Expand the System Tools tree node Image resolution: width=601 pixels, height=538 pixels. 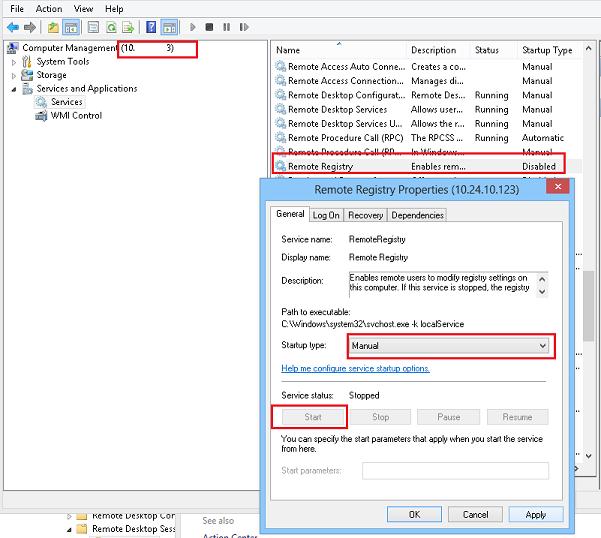14,62
